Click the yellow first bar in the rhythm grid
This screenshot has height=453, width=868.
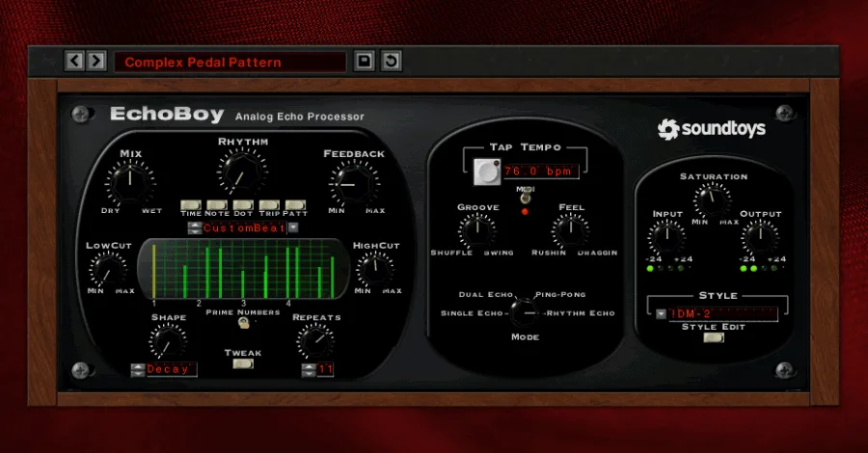pos(154,271)
